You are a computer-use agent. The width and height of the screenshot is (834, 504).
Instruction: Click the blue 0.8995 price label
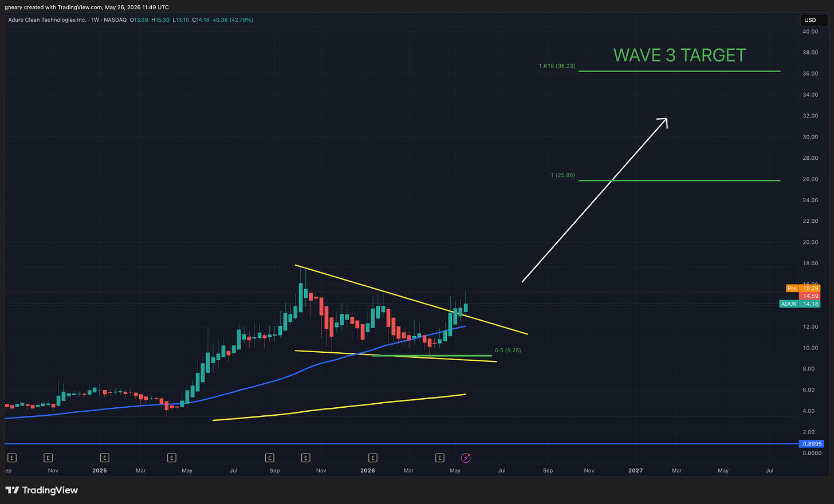coord(812,444)
